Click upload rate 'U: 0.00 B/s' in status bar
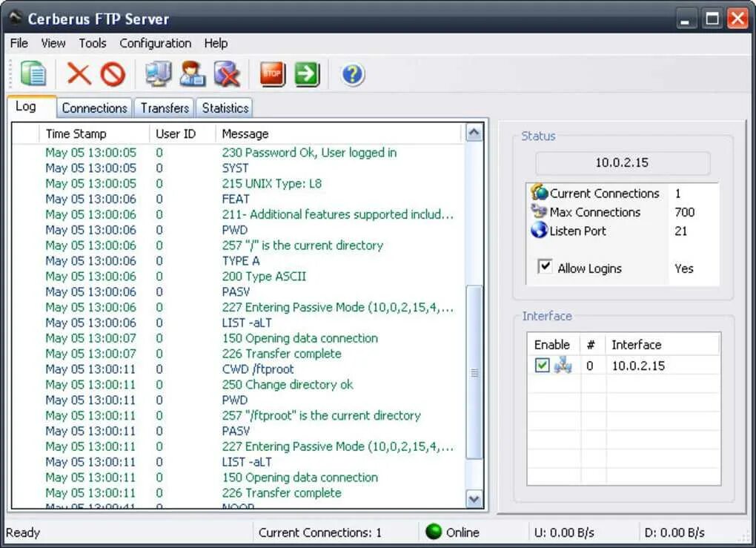756x548 pixels. point(564,532)
